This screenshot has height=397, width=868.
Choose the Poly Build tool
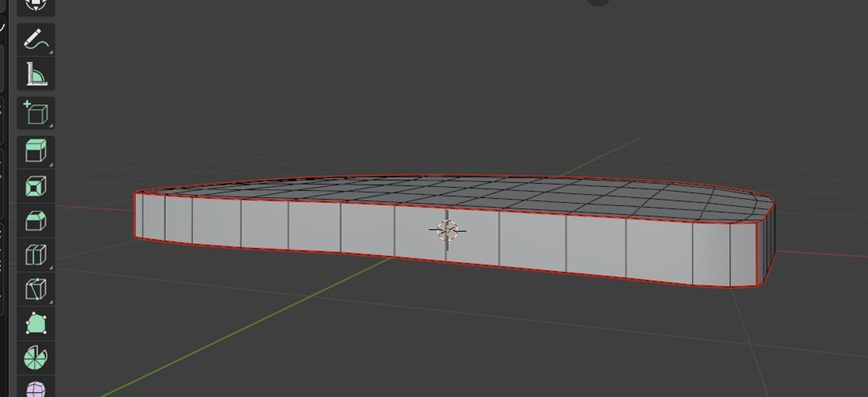click(x=36, y=323)
